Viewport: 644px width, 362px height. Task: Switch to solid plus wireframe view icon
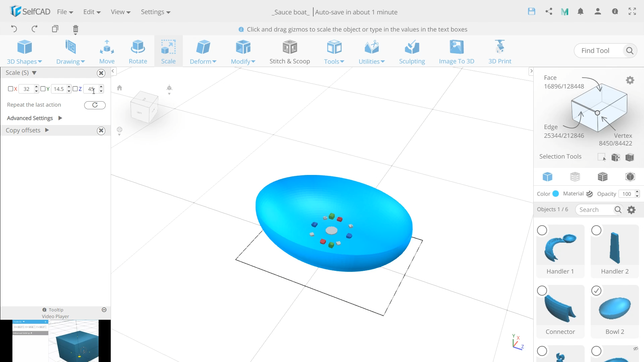click(602, 177)
